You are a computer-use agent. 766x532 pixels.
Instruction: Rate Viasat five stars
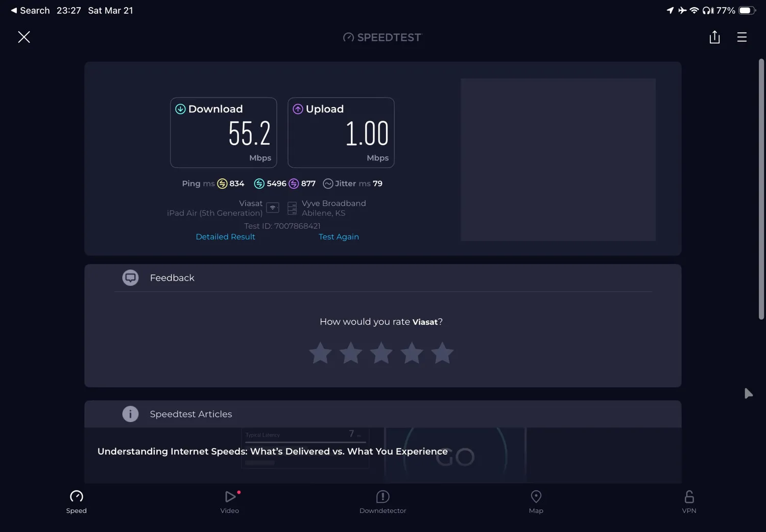click(442, 353)
